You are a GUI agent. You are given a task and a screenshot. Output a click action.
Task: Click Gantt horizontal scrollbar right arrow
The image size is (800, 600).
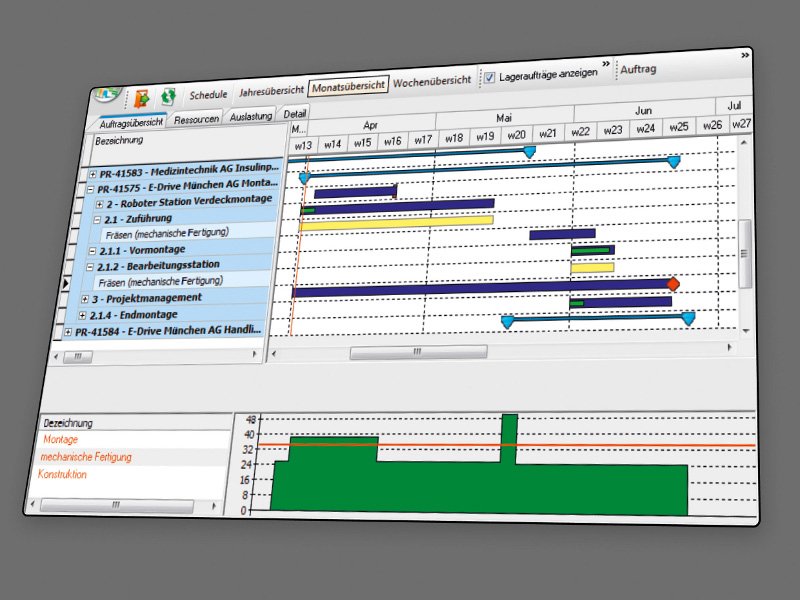[730, 347]
